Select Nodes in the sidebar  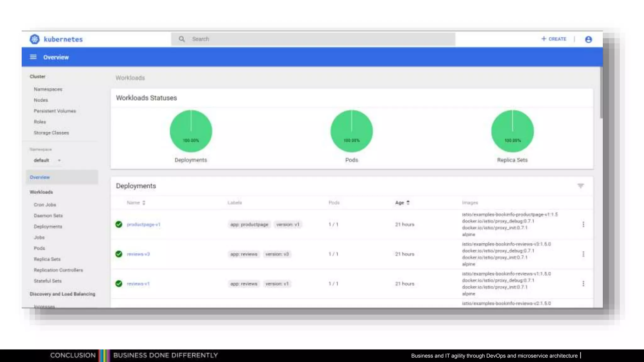(41, 100)
